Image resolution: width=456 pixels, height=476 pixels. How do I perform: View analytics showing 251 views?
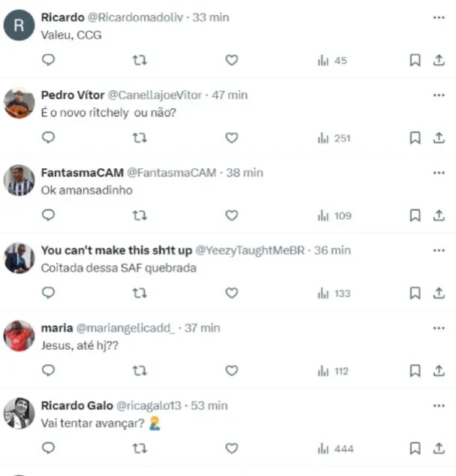[x=335, y=138]
